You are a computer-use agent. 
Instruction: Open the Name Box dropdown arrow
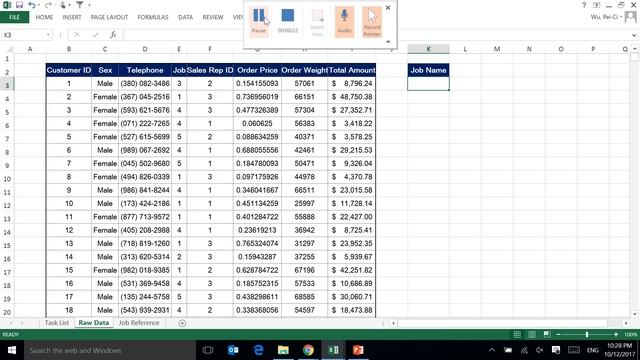pos(48,35)
